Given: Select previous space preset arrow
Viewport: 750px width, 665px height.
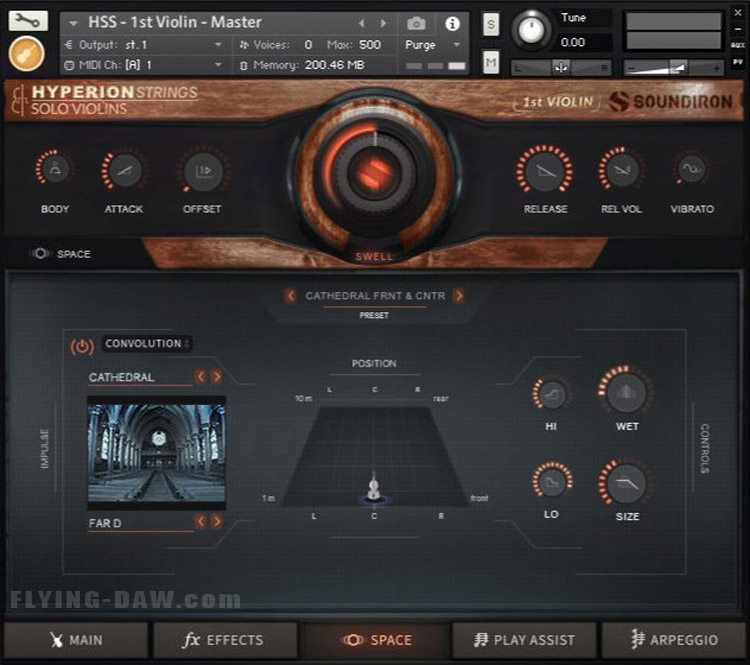Looking at the screenshot, I should pyautogui.click(x=290, y=296).
